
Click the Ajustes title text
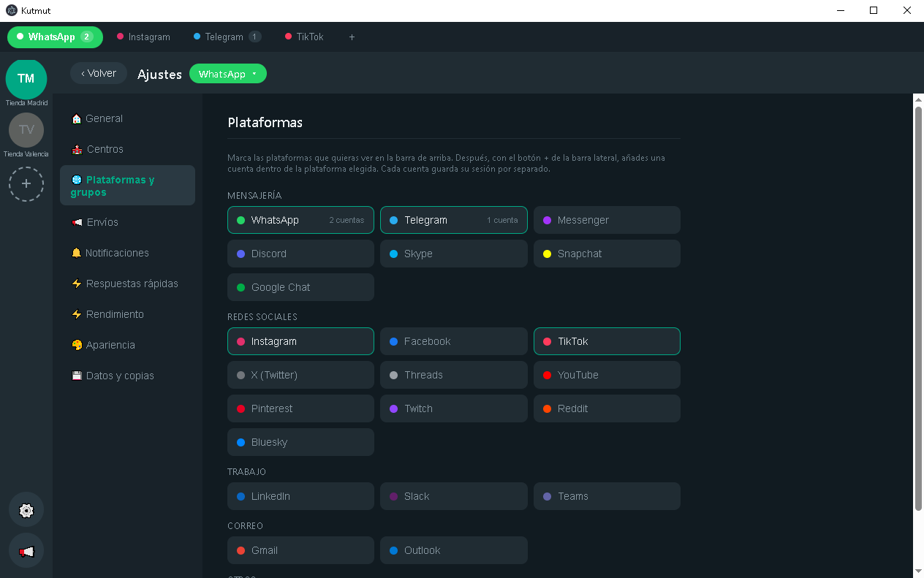[159, 75]
